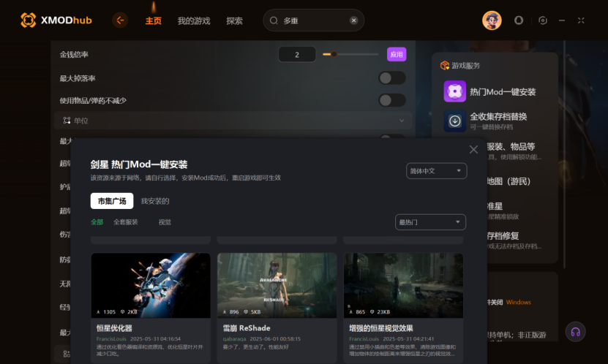608x364 pixels.
Task: Open 全收集存档替换 service
Action: [498, 116]
